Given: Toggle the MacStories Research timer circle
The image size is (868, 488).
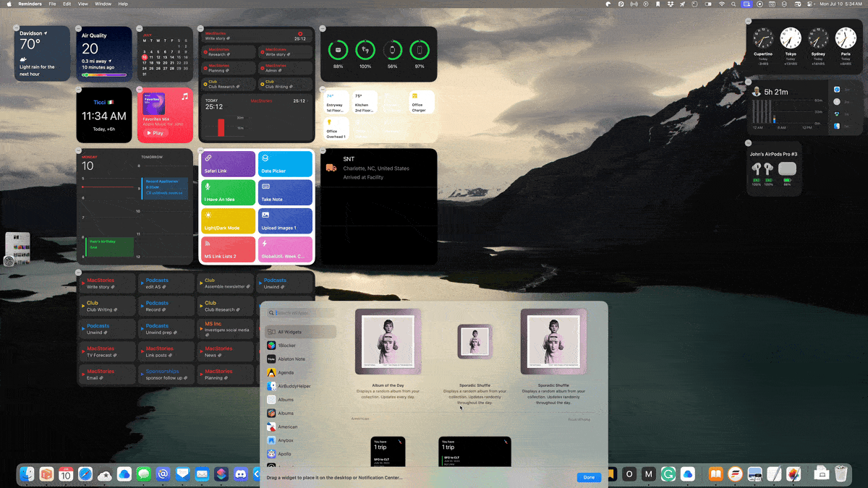Looking at the screenshot, I should coord(205,52).
